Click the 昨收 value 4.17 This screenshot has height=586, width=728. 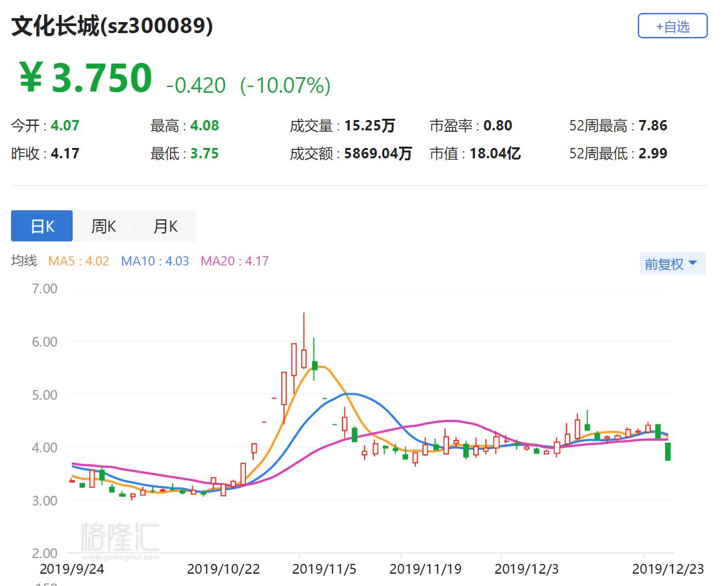coord(65,153)
